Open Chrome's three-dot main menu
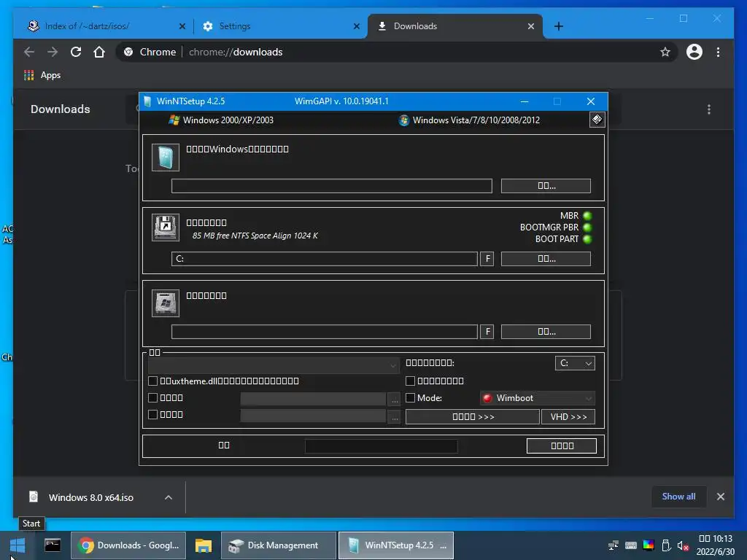Image resolution: width=747 pixels, height=560 pixels. pyautogui.click(x=718, y=52)
